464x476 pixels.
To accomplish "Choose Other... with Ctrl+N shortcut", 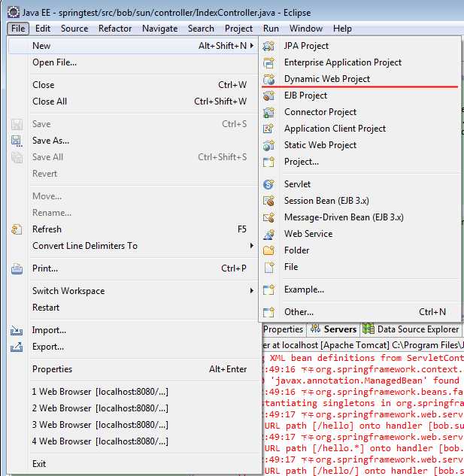I will [x=359, y=312].
